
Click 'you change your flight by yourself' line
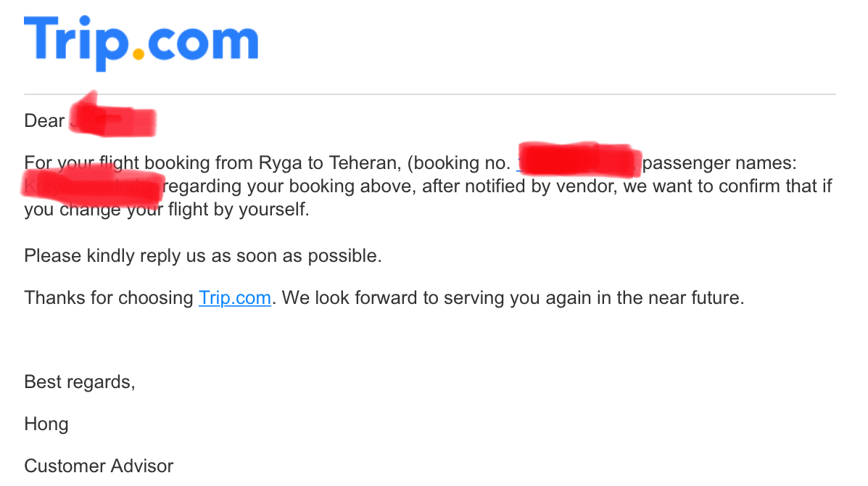click(167, 210)
